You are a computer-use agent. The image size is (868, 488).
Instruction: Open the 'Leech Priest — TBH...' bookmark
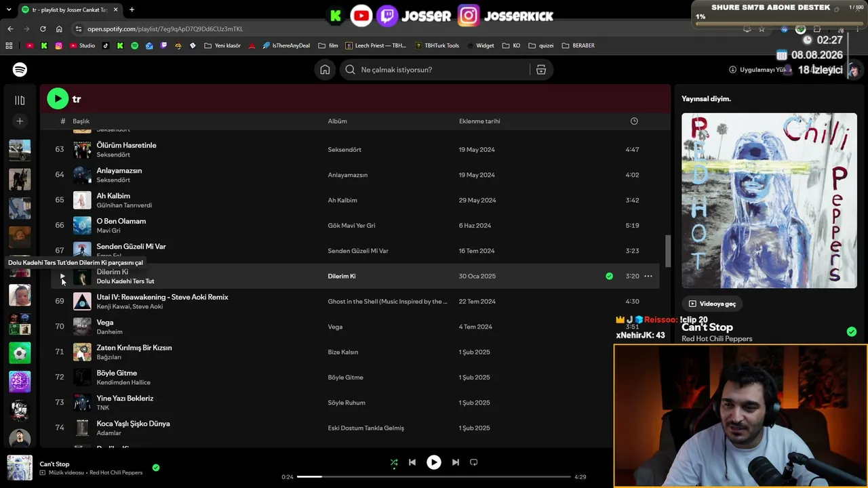[x=376, y=46]
